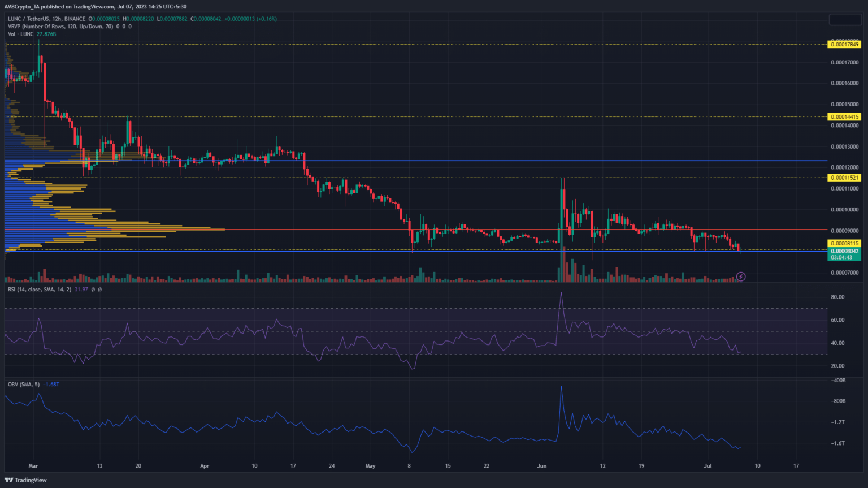Click the yellow 0.00011521 price label

tap(844, 178)
